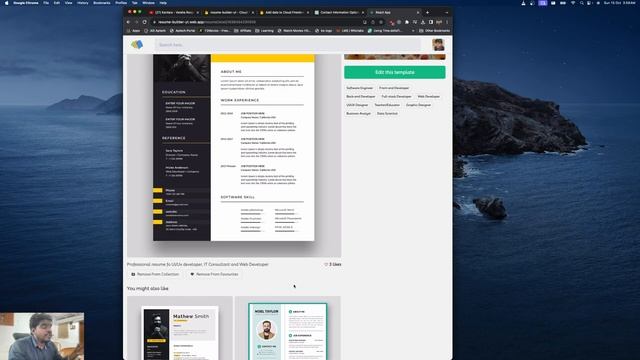Select the Teacher/Educator tag
Screen dimensions: 640x360
(x=387, y=105)
